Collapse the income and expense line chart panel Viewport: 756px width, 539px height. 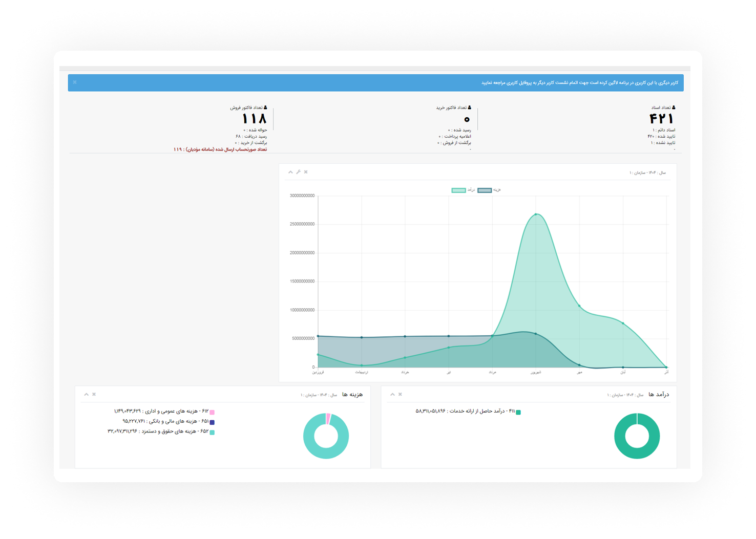click(x=290, y=172)
